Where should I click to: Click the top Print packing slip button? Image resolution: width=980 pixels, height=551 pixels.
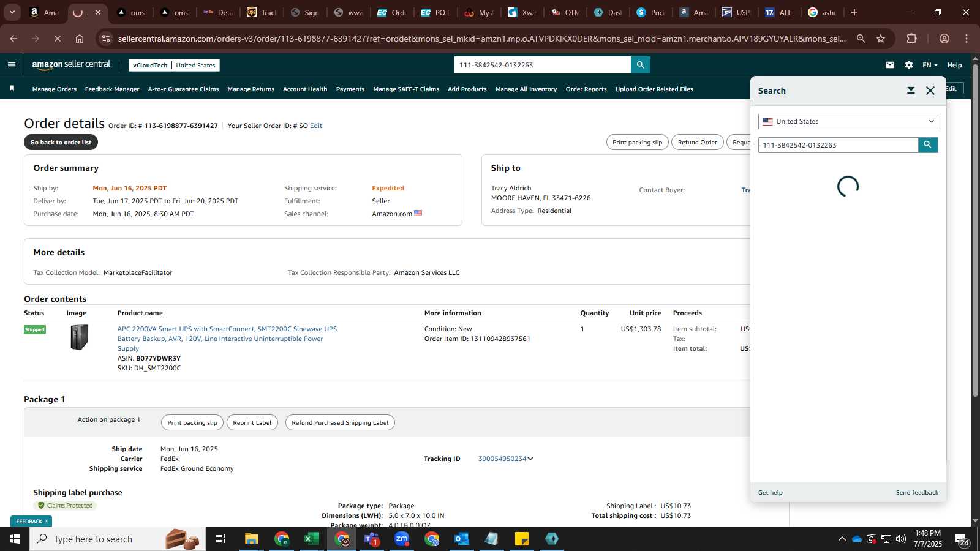pyautogui.click(x=637, y=142)
